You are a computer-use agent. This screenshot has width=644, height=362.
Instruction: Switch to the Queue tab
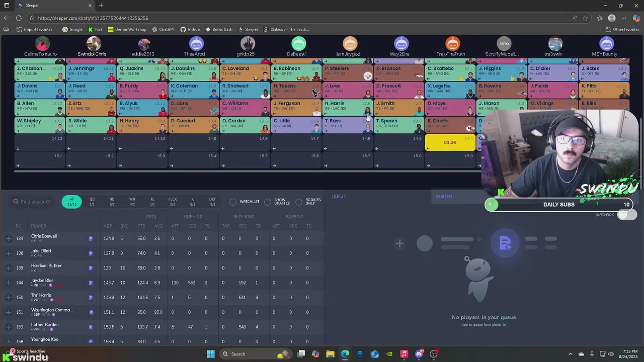coord(339,197)
